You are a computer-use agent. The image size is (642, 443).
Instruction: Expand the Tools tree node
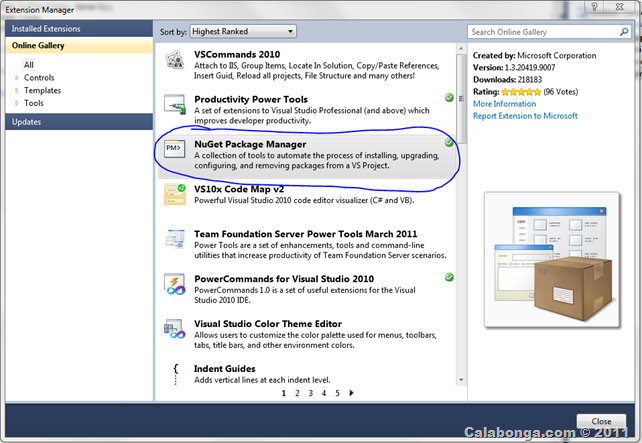17,103
